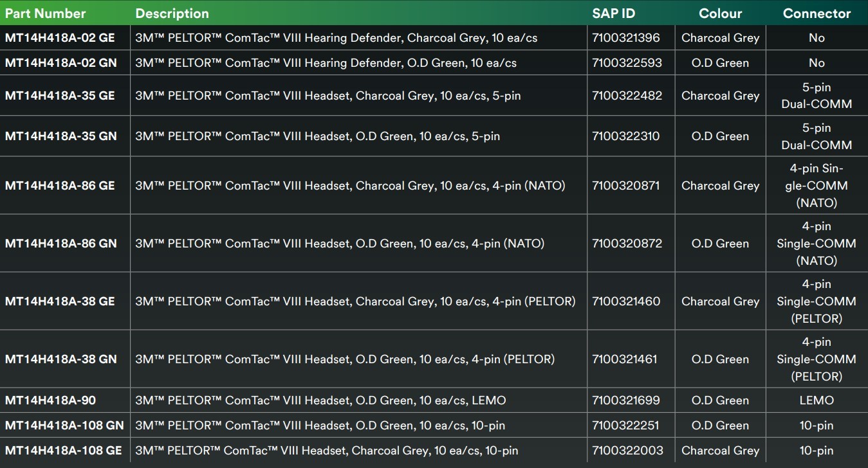Select part number MT14H418A-02 GE

[x=60, y=38]
